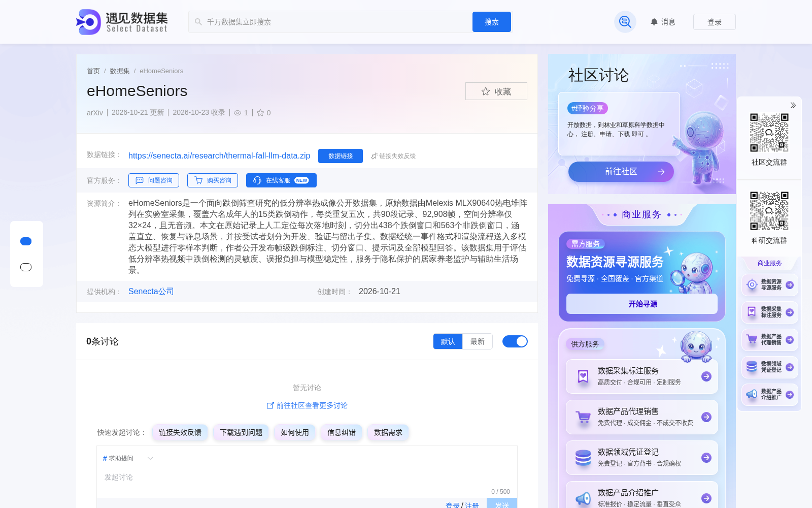Screen dimensions: 812x508
Task: Open 数据产品代理销售 in floating sidebar
Action: tap(770, 340)
